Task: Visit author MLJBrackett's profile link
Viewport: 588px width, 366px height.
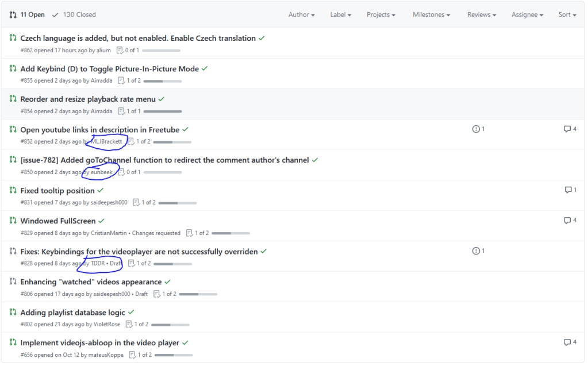Action: pos(106,141)
